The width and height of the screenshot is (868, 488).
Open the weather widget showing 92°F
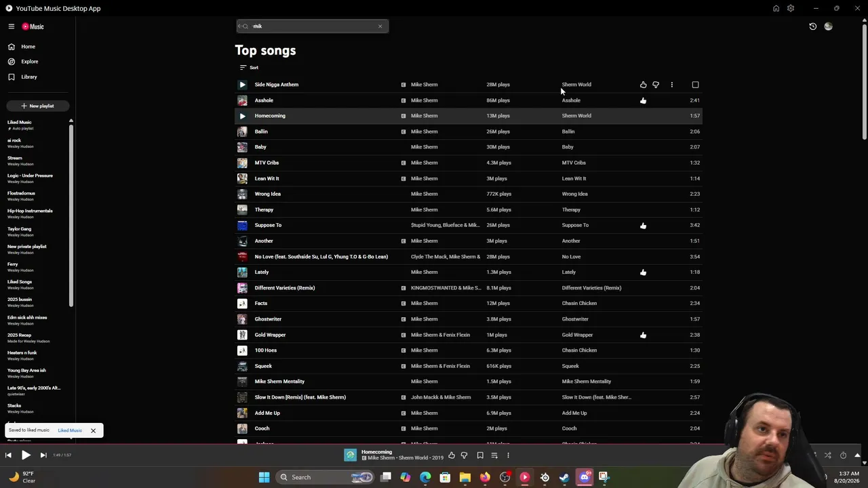(x=22, y=477)
